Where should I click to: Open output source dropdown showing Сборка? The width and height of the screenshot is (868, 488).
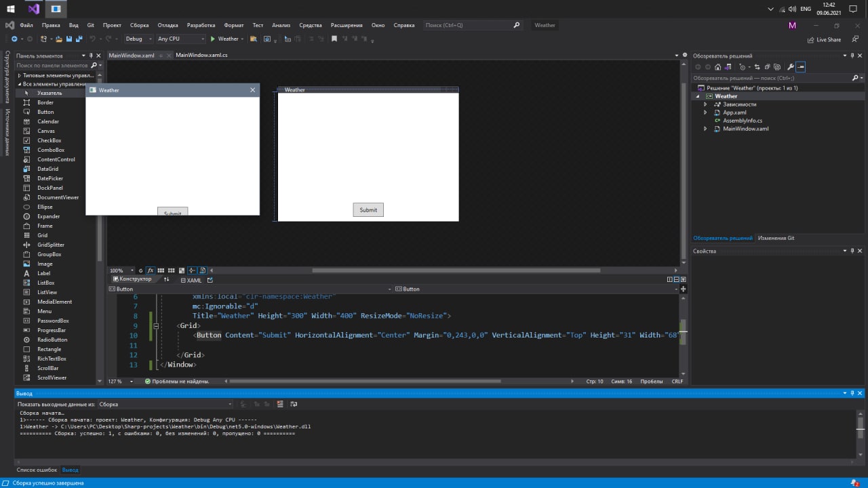click(x=165, y=404)
